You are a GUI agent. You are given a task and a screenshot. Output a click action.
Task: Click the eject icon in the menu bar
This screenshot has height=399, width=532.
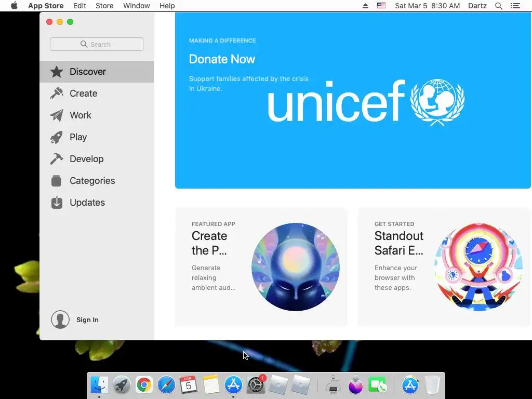pyautogui.click(x=365, y=6)
